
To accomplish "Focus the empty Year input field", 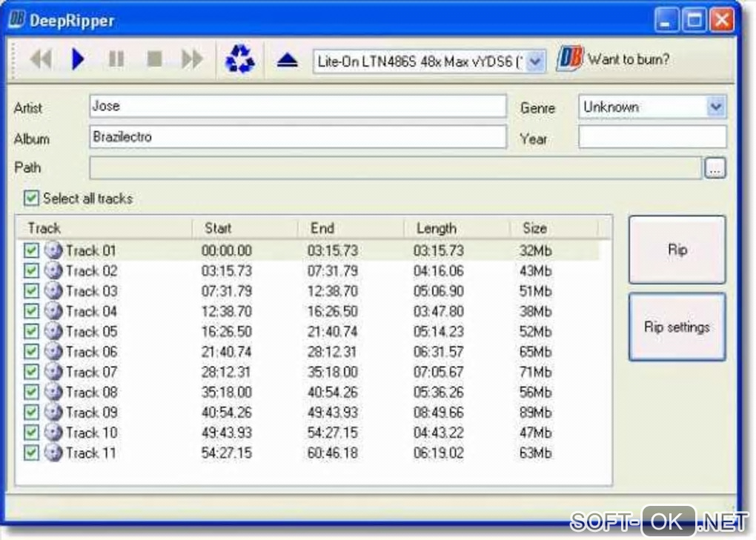I will point(652,137).
